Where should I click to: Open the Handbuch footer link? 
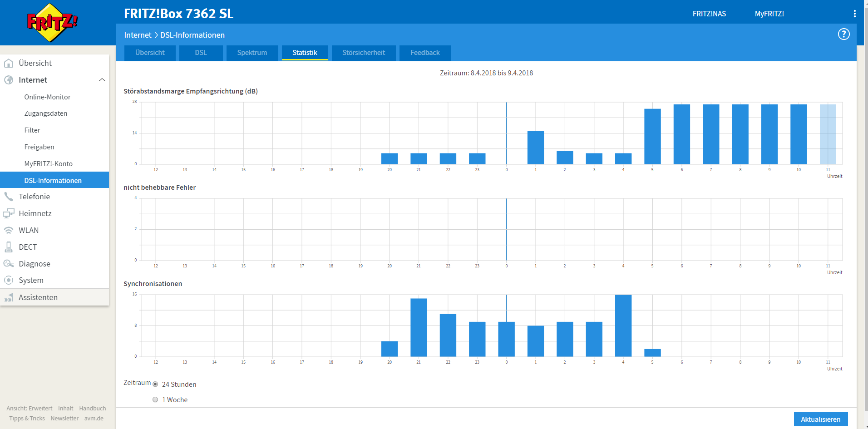(x=92, y=409)
